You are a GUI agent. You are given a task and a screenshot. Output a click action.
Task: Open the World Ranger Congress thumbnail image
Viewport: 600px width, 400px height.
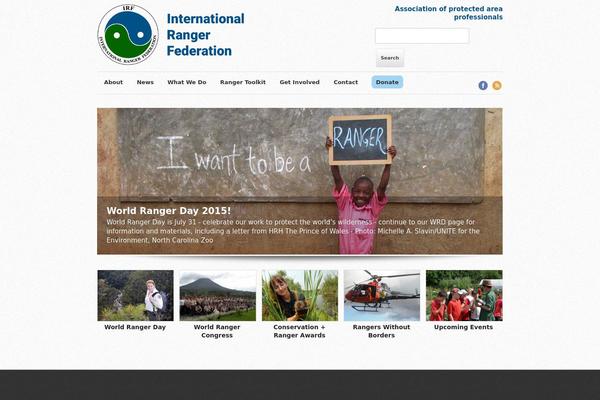218,296
